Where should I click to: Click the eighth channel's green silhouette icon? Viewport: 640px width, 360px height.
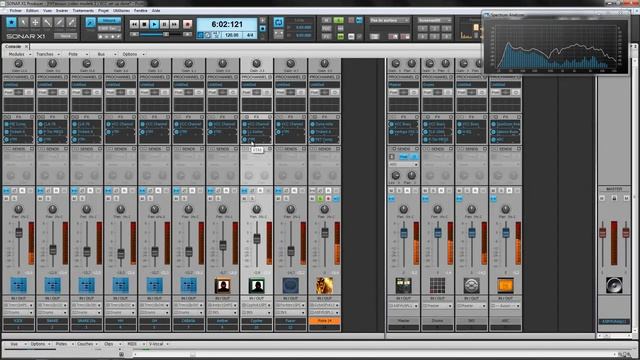pos(256,285)
